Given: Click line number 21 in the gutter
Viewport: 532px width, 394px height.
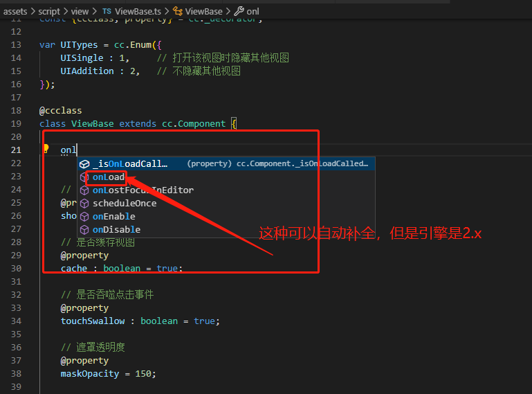Looking at the screenshot, I should click(16, 150).
